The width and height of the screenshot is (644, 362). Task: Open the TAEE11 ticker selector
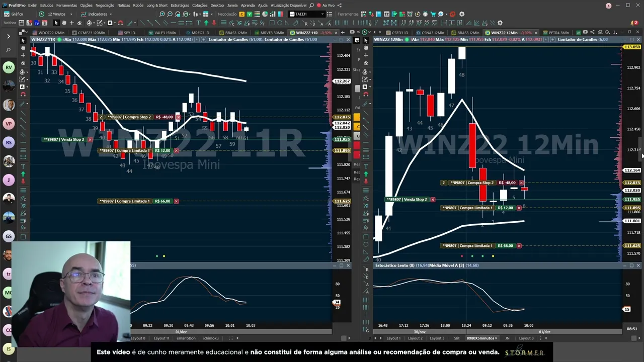coord(307,14)
